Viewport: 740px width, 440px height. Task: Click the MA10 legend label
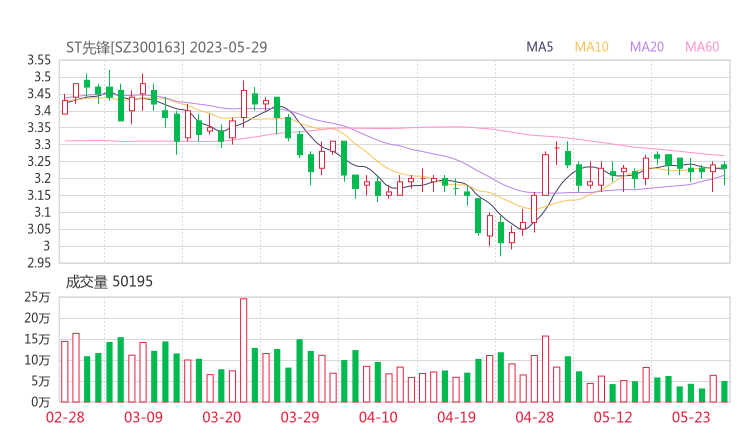coord(591,47)
